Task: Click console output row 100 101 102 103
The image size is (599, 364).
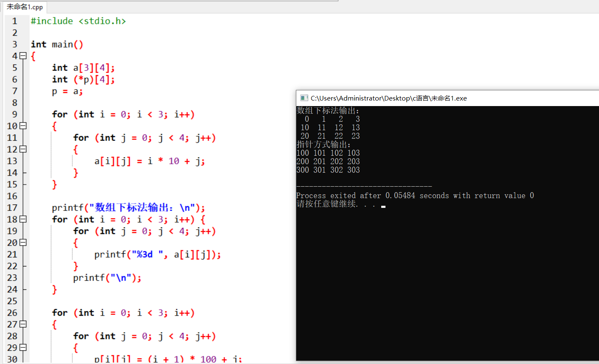Action: click(x=328, y=153)
